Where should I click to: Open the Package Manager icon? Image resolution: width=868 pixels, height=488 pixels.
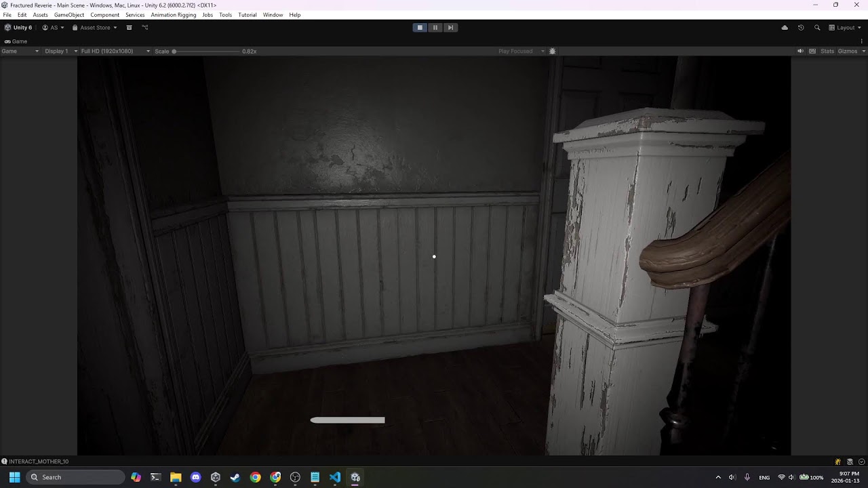(129, 28)
